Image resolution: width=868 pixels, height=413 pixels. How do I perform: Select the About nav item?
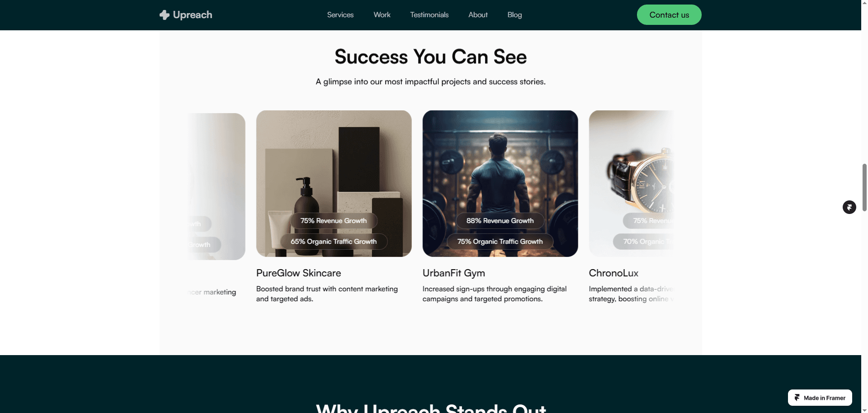pos(478,15)
